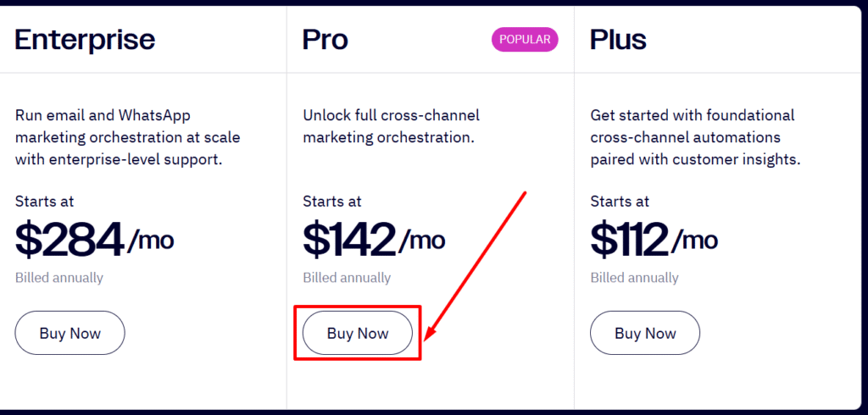Click "Billed annually" under the Plus price
This screenshot has width=868, height=415.
635,278
